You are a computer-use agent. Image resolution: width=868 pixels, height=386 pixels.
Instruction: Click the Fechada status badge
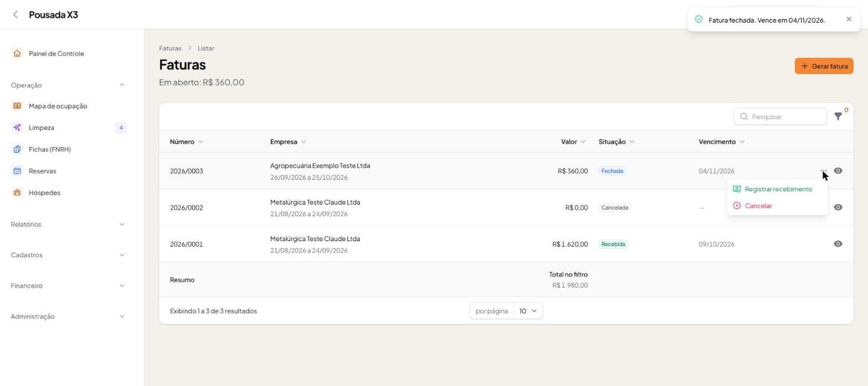point(612,171)
